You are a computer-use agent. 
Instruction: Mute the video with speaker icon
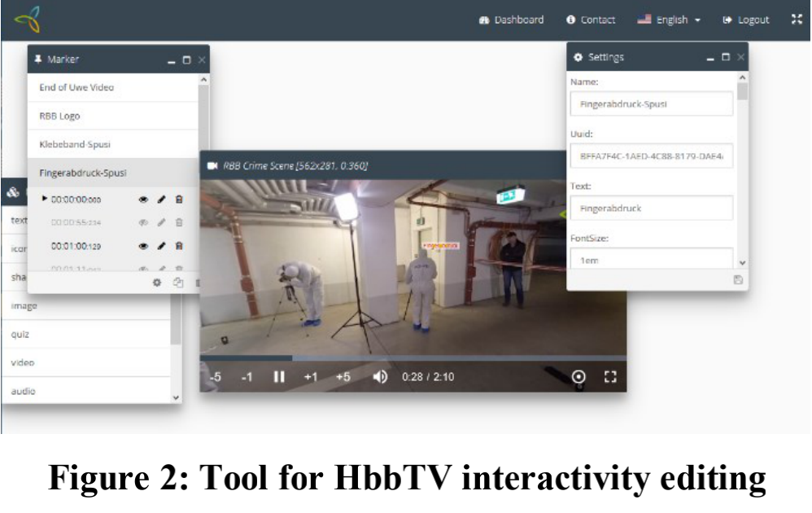[380, 377]
